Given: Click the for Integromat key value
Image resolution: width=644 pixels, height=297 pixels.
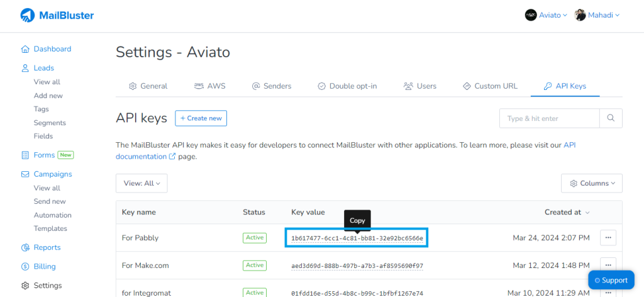Looking at the screenshot, I should (357, 293).
